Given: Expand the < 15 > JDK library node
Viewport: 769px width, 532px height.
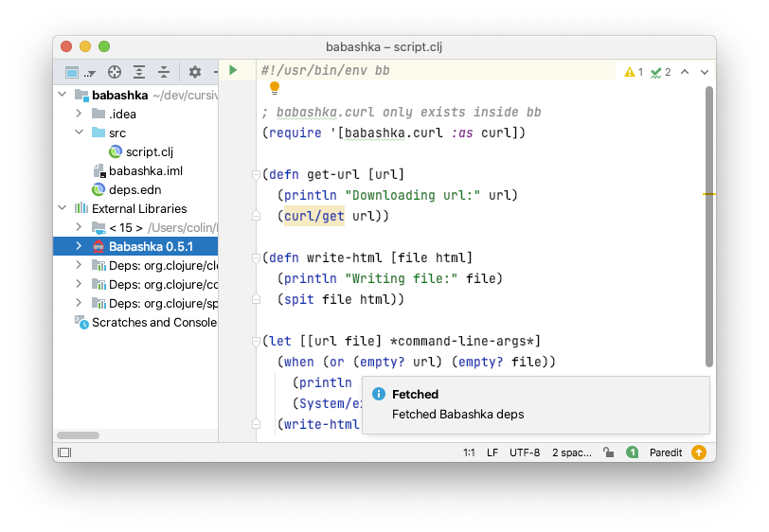Looking at the screenshot, I should (x=79, y=227).
